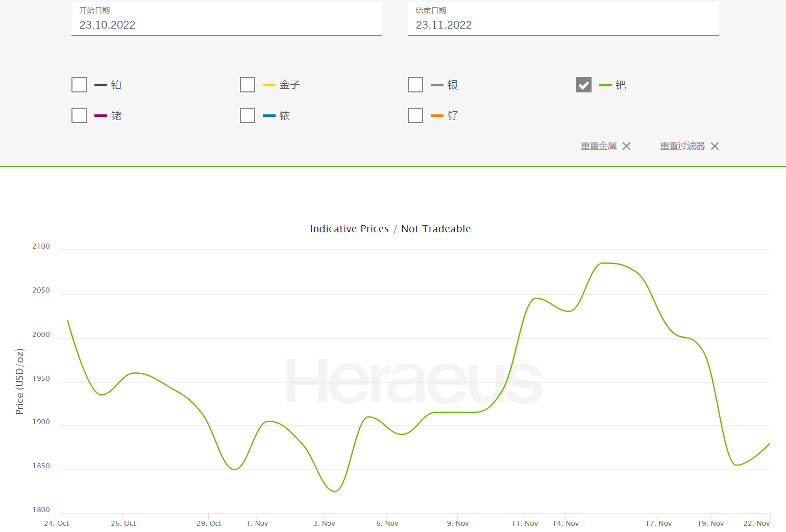Click the 1950 y-axis label
Screen dimensions: 786x532
[41, 378]
